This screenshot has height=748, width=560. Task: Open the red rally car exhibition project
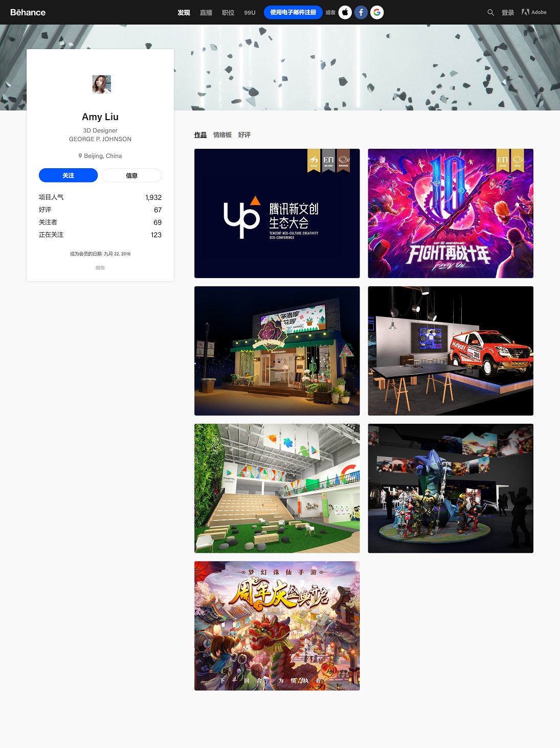tap(451, 351)
